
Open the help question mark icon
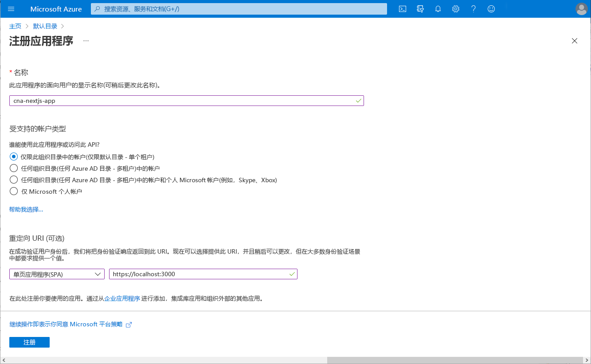[x=474, y=9]
